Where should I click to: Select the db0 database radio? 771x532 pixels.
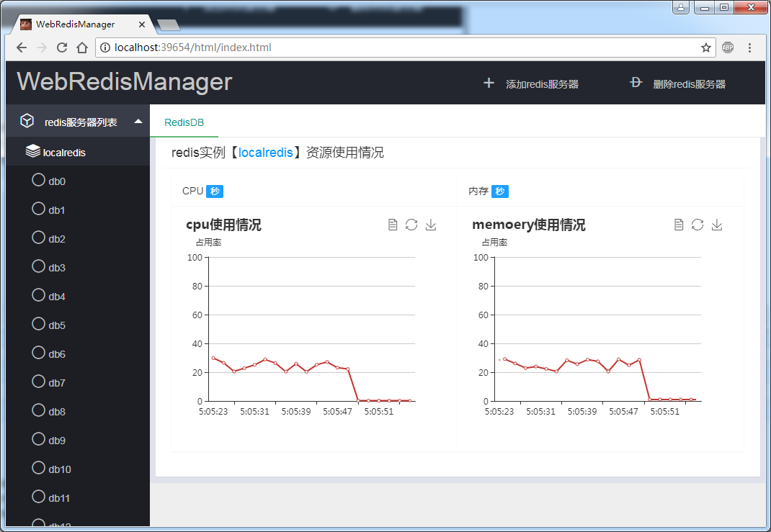point(38,180)
